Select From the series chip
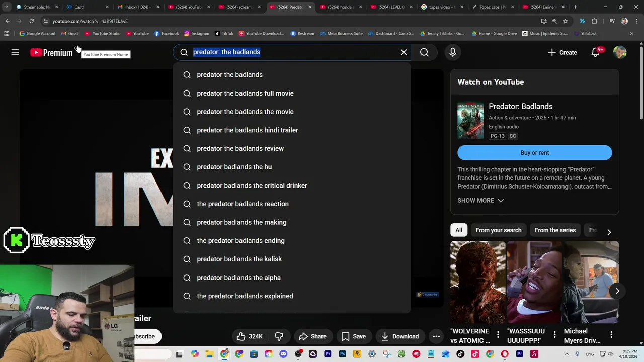Screen dimensions: 644x362 pos(555,230)
